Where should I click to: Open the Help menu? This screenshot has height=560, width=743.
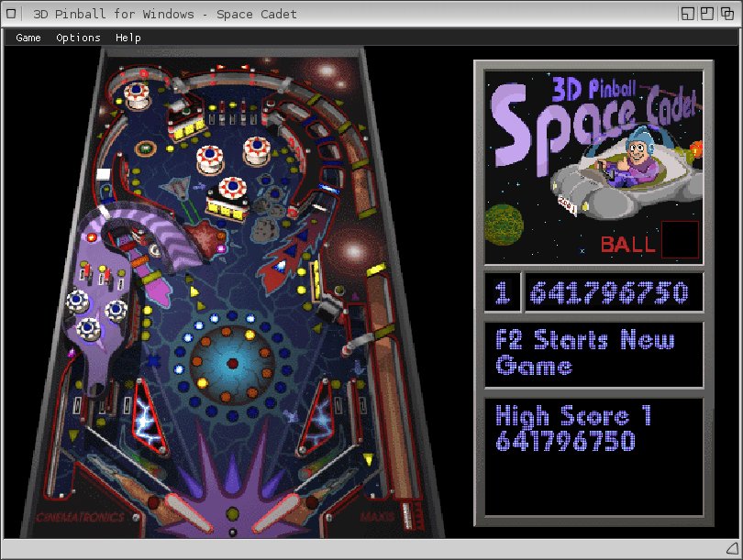tap(128, 38)
